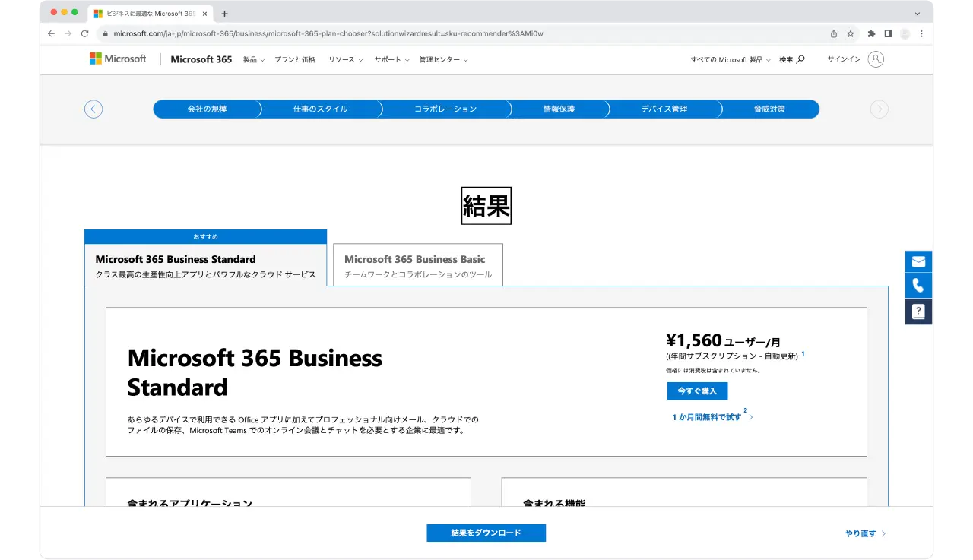Select the コラボレーション wizard step

[445, 109]
